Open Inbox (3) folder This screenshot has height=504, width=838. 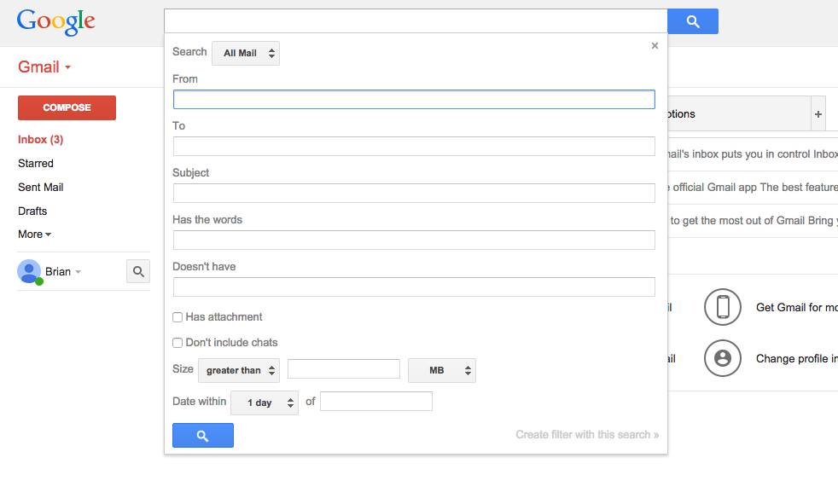[41, 139]
